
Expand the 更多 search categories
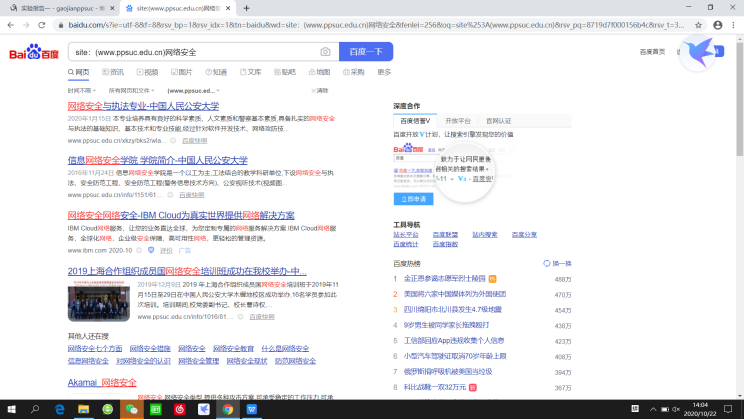[x=384, y=72]
